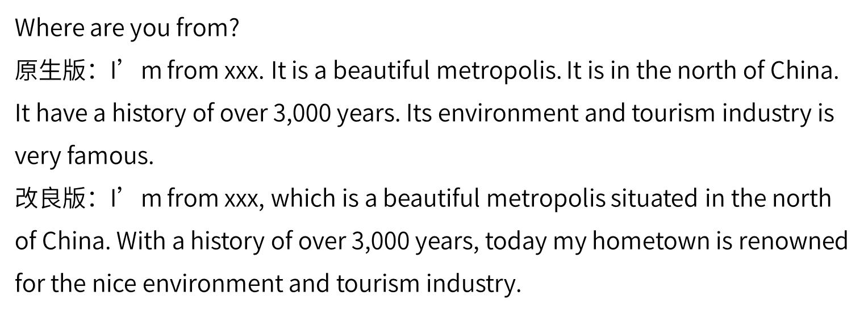Screen dimensions: 868x320
Task: Click the word 'China.' ending the second line
Action: click(804, 71)
